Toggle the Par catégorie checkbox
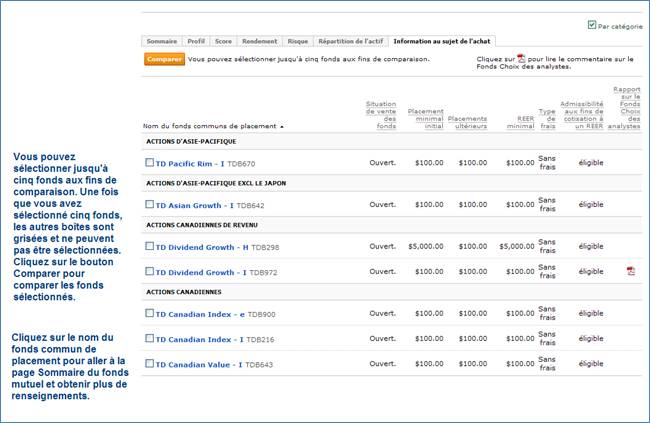The height and width of the screenshot is (423, 650). click(x=592, y=25)
